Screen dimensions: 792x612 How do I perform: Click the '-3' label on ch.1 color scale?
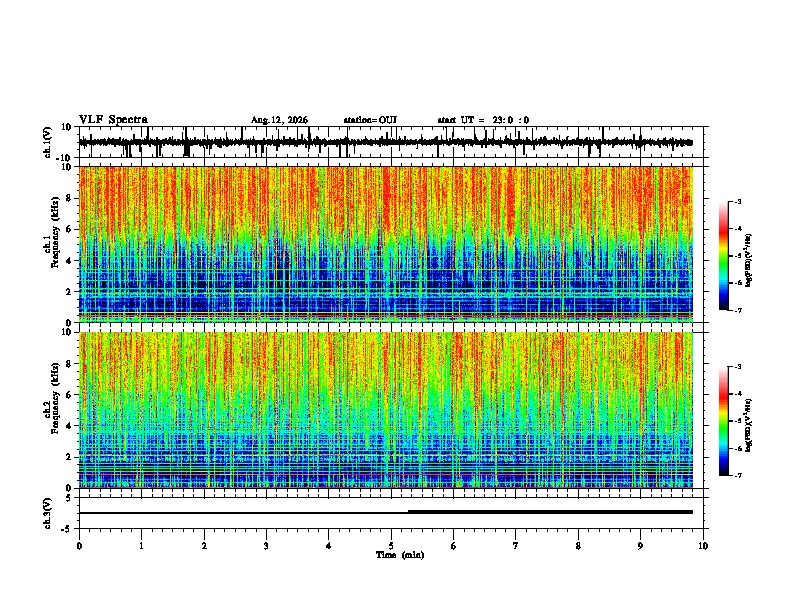click(738, 201)
